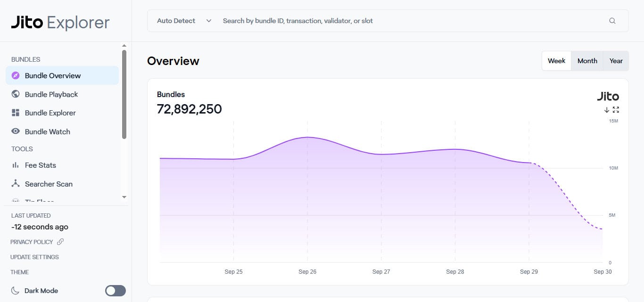Click the BUNDLES section header
This screenshot has width=644, height=302.
coord(25,59)
